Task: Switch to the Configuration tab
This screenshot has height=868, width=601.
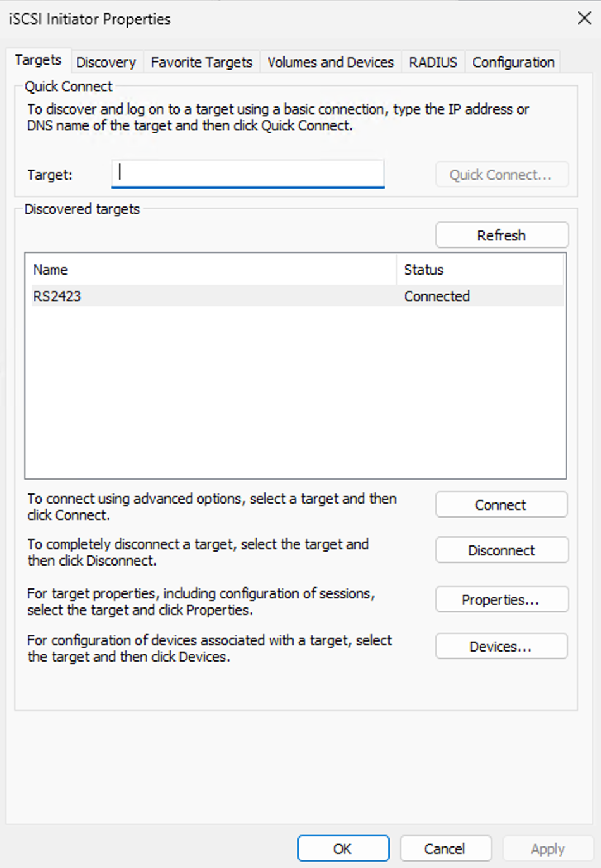Action: coord(513,62)
